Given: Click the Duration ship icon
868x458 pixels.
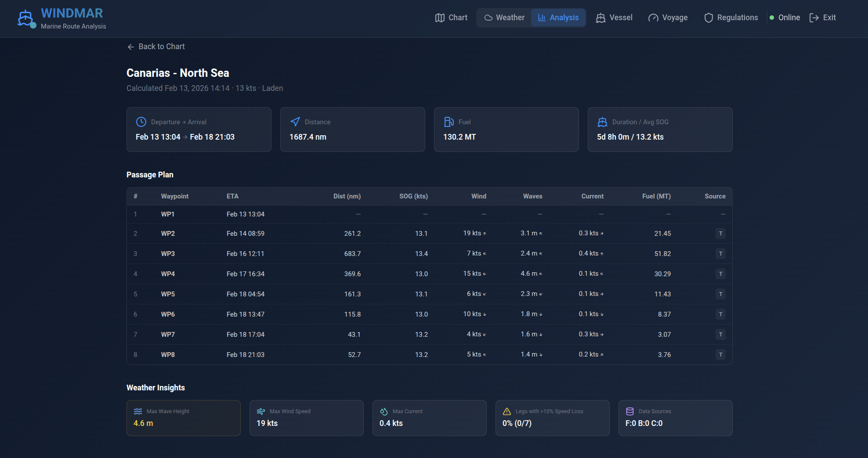Looking at the screenshot, I should click(602, 122).
